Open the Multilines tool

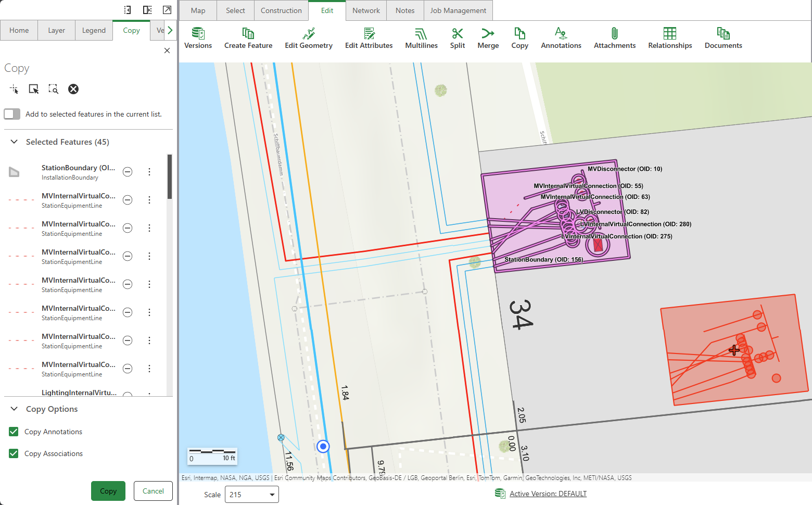click(421, 39)
